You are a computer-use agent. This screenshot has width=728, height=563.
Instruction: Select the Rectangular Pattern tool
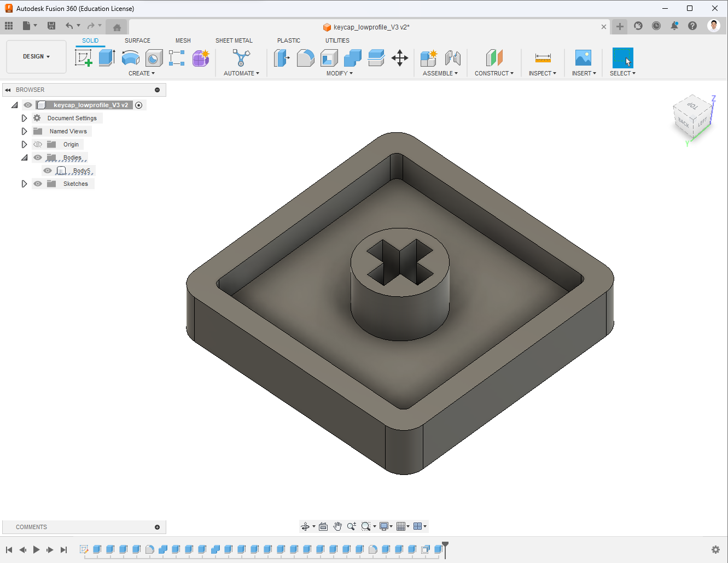(x=177, y=57)
